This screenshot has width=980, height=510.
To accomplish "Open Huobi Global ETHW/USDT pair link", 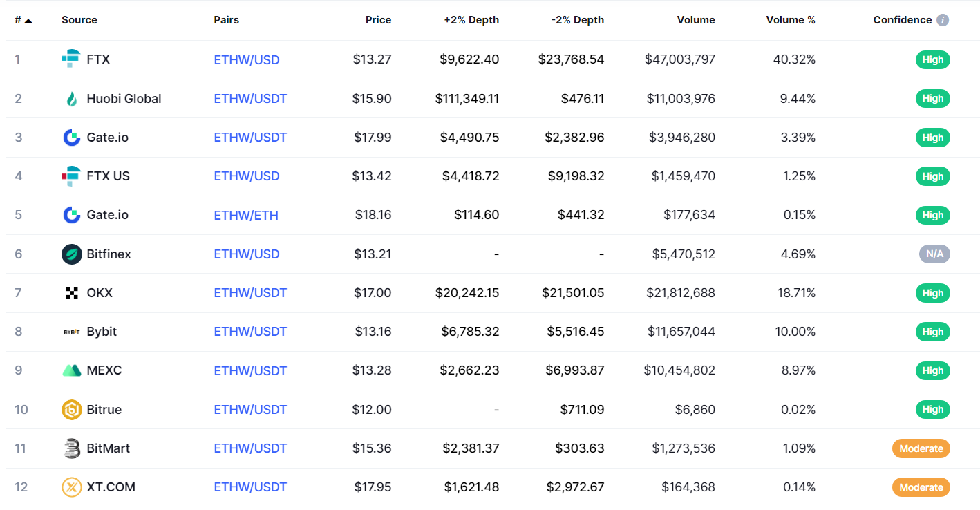I will pos(250,99).
